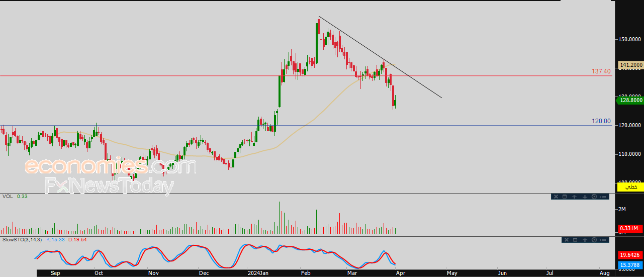Move the VOL panel down
The width and height of the screenshot is (644, 277).
pos(585,197)
